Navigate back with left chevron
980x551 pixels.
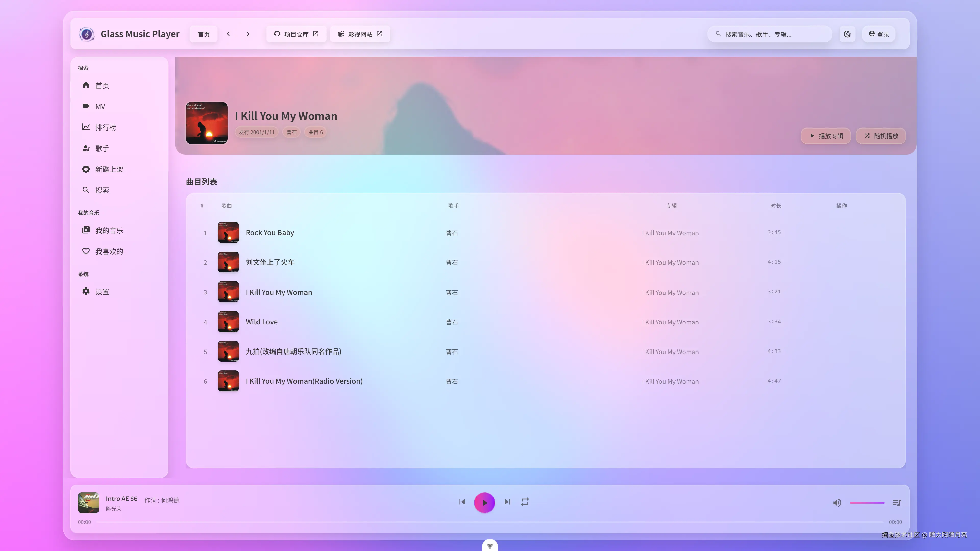pos(228,34)
